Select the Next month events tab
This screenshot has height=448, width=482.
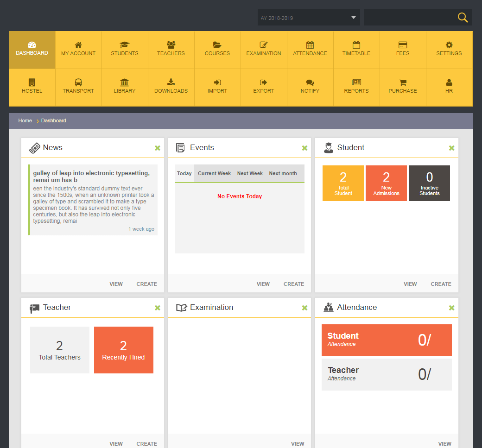pyautogui.click(x=283, y=173)
